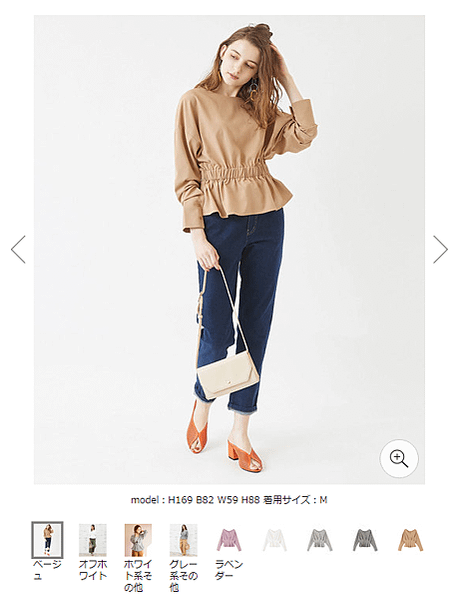Click the ラベンダー color label
The width and height of the screenshot is (458, 599).
click(229, 570)
